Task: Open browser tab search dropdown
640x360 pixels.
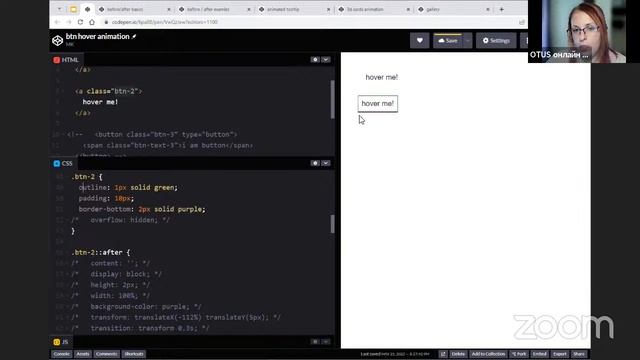Action: pyautogui.click(x=60, y=9)
